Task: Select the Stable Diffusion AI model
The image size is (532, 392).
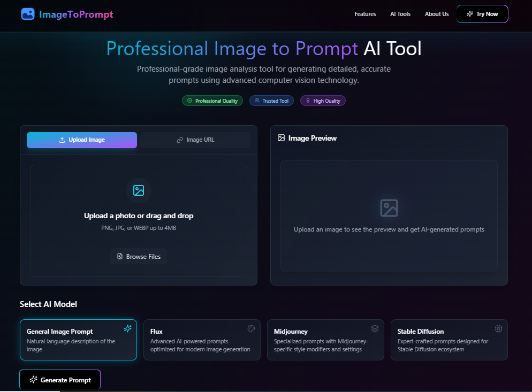Action: point(449,340)
